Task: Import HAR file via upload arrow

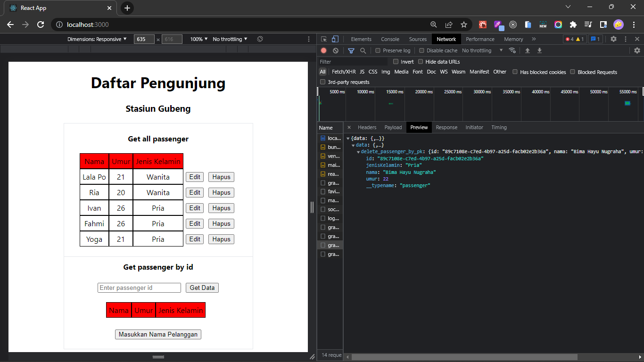Action: coord(527,50)
